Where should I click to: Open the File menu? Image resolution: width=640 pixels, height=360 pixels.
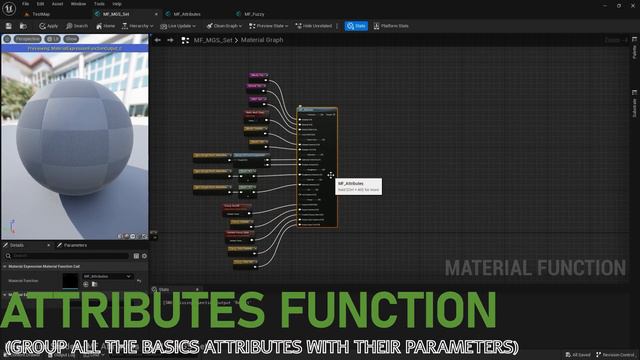click(x=25, y=4)
